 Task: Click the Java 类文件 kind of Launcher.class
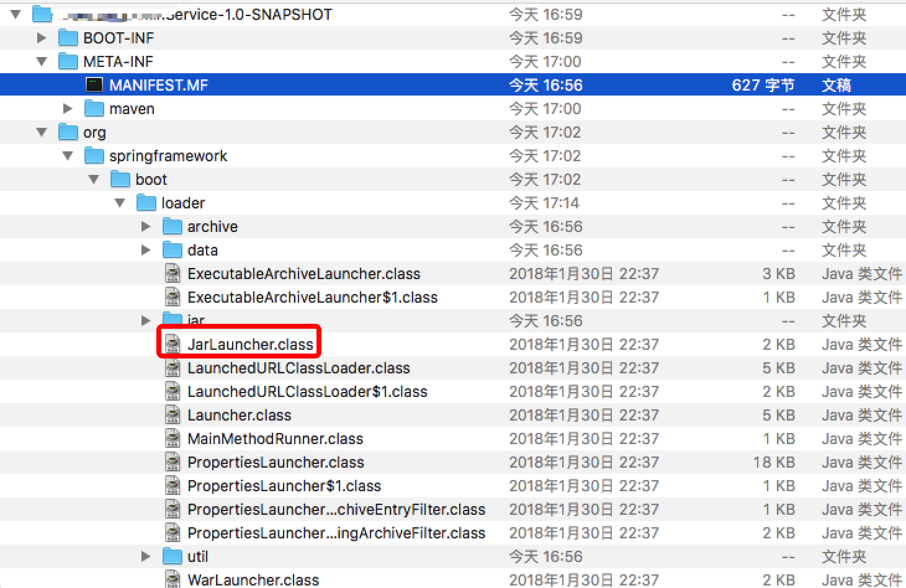(x=862, y=415)
